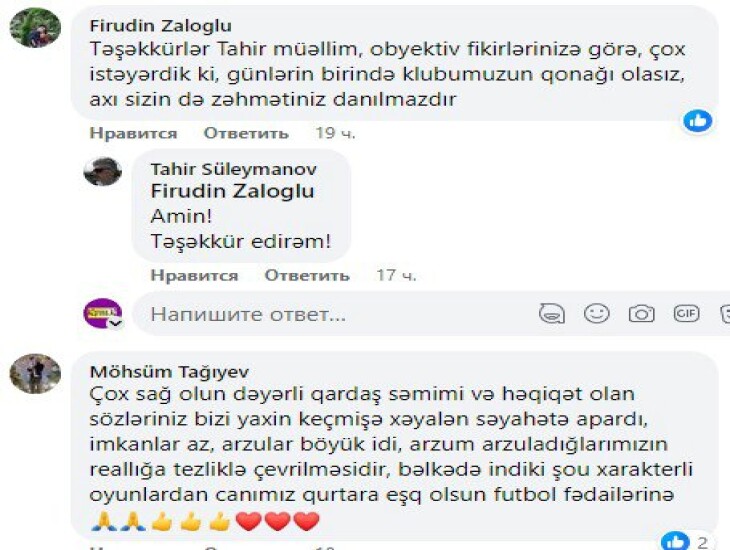
Task: Open Möhsüm Tağıyev's profile picture
Action: [x=35, y=374]
